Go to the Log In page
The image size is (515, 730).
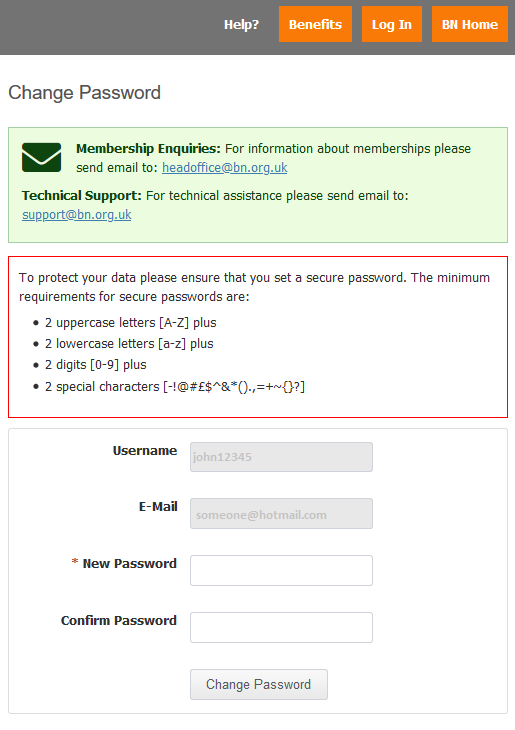click(392, 24)
